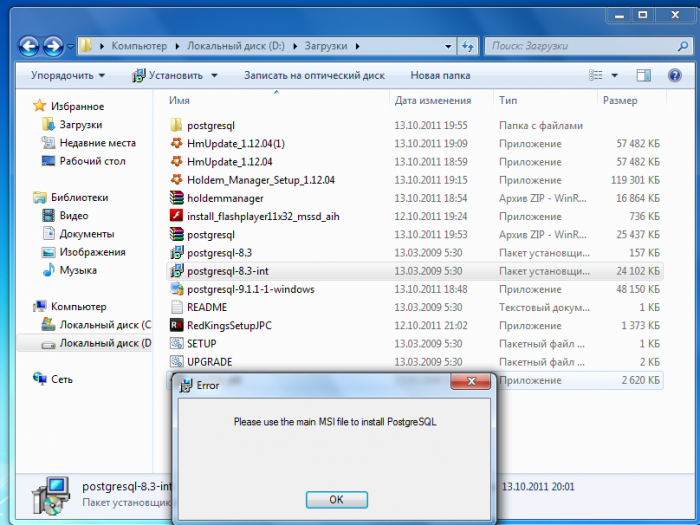The height and width of the screenshot is (525, 700).
Task: Click the '13.10.2011 19:55' date cell
Action: [430, 125]
